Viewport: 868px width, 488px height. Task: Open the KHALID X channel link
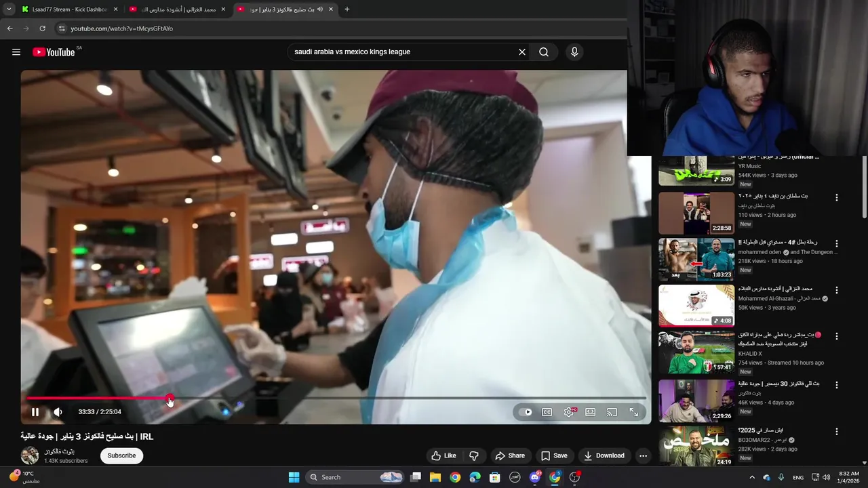(x=750, y=354)
